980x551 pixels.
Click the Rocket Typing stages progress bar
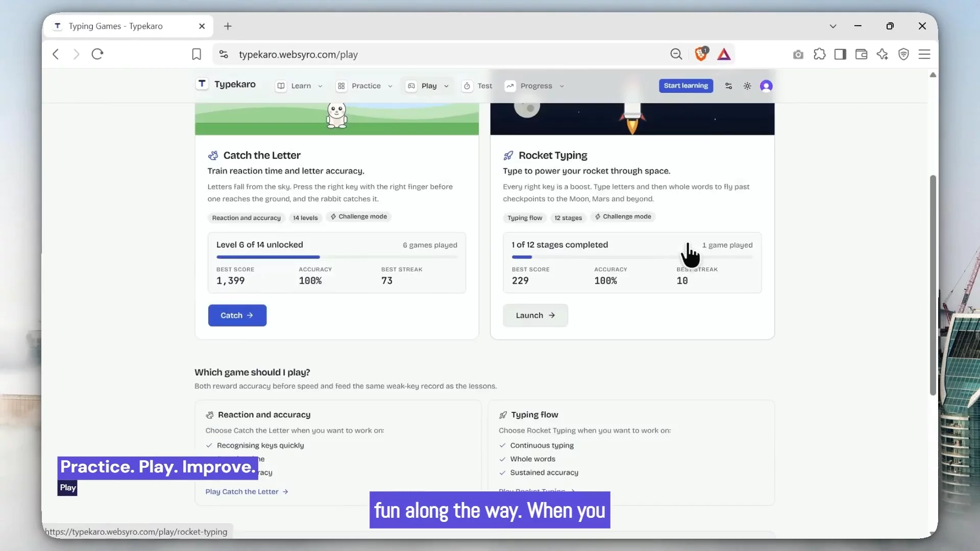pyautogui.click(x=632, y=257)
